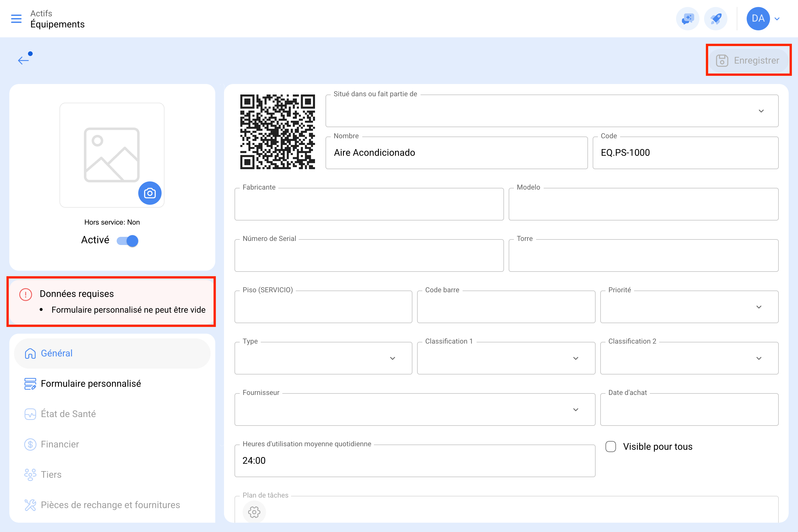
Task: Expand the user account chevron
Action: pos(777,19)
